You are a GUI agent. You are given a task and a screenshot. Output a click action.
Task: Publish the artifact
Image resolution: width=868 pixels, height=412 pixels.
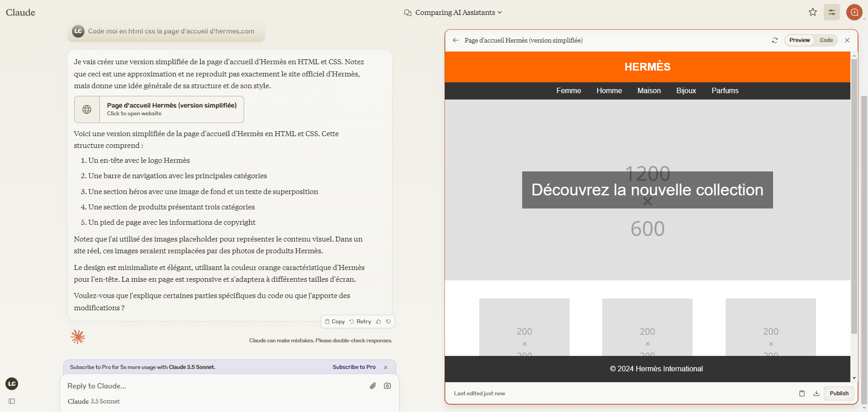tap(839, 393)
